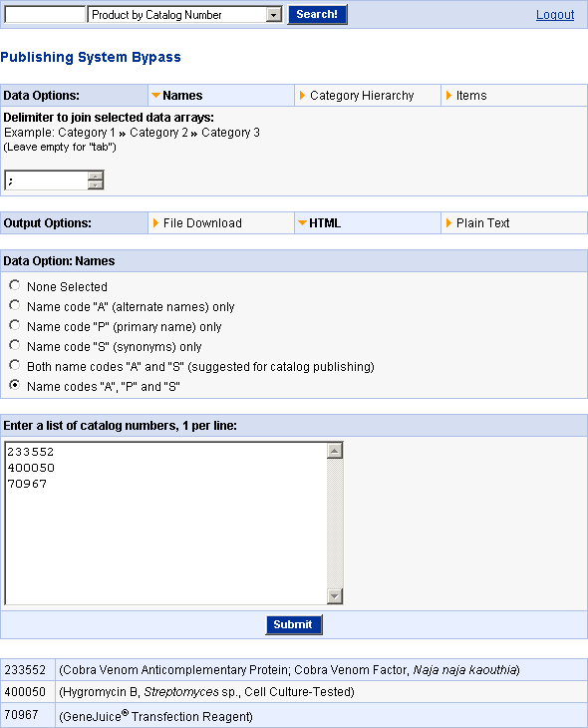Image resolution: width=588 pixels, height=728 pixels.
Task: Click the search text input field
Action: [x=45, y=14]
